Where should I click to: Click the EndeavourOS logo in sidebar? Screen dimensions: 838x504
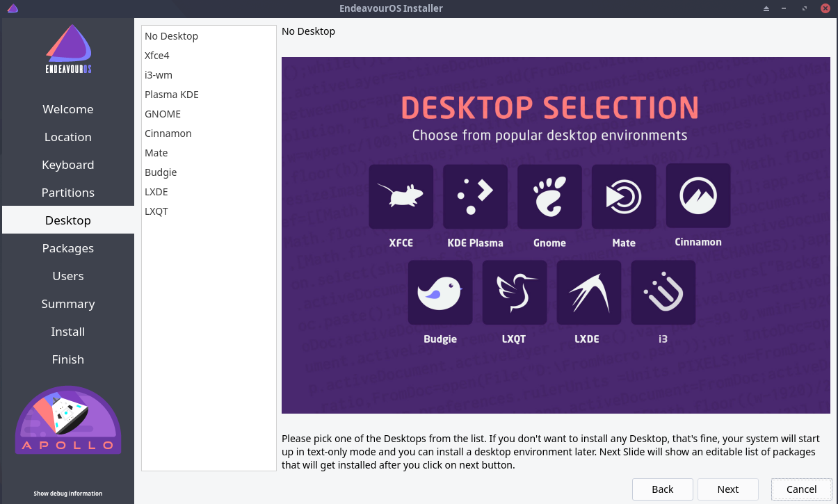(x=68, y=51)
